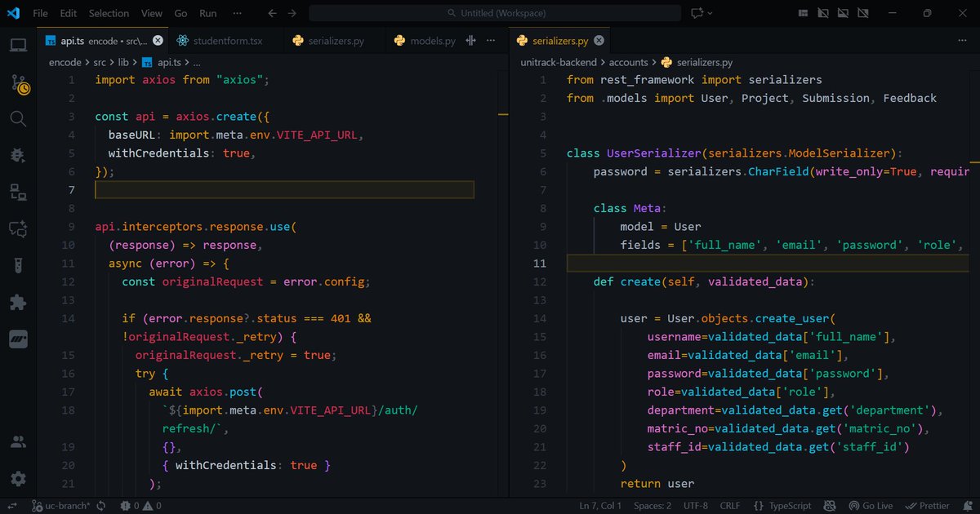980x514 pixels.
Task: Open the Run and Debug view
Action: [18, 155]
